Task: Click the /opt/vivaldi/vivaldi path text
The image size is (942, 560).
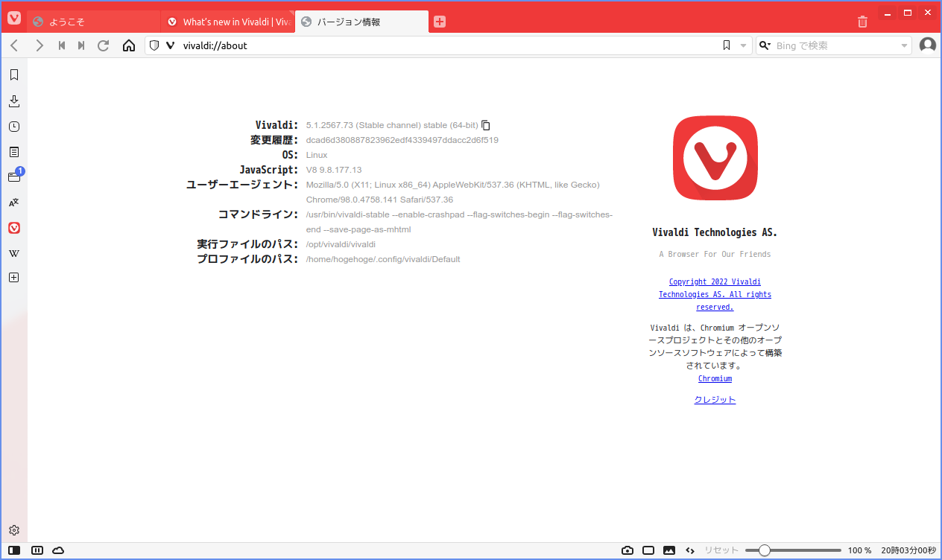Action: [341, 244]
